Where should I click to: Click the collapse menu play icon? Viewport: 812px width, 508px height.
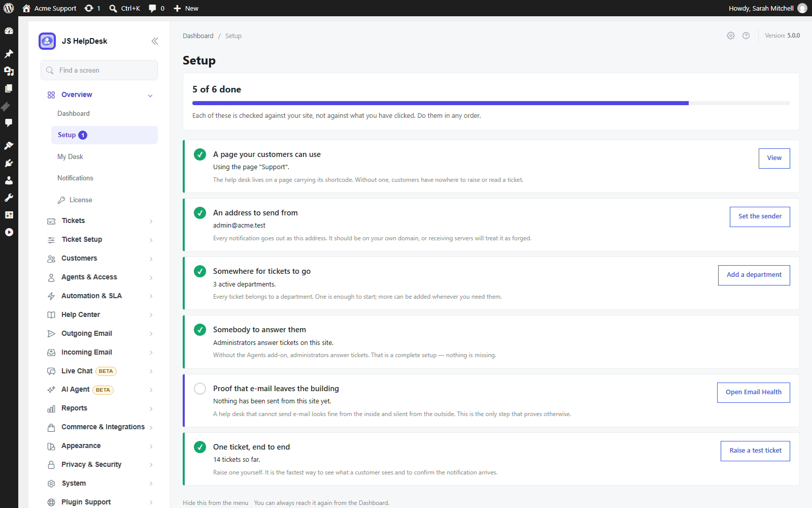pyautogui.click(x=9, y=232)
